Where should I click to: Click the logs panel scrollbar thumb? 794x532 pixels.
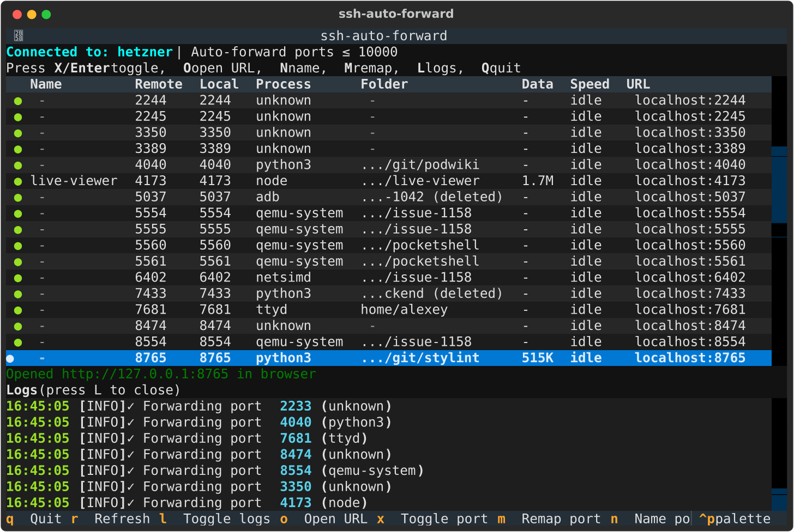(779, 499)
